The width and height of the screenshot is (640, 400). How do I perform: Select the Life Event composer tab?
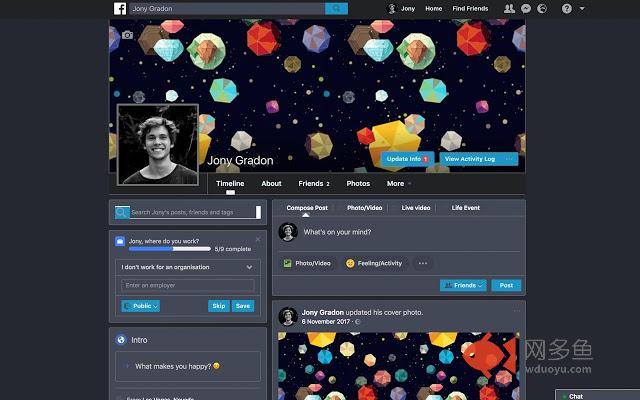pyautogui.click(x=465, y=208)
